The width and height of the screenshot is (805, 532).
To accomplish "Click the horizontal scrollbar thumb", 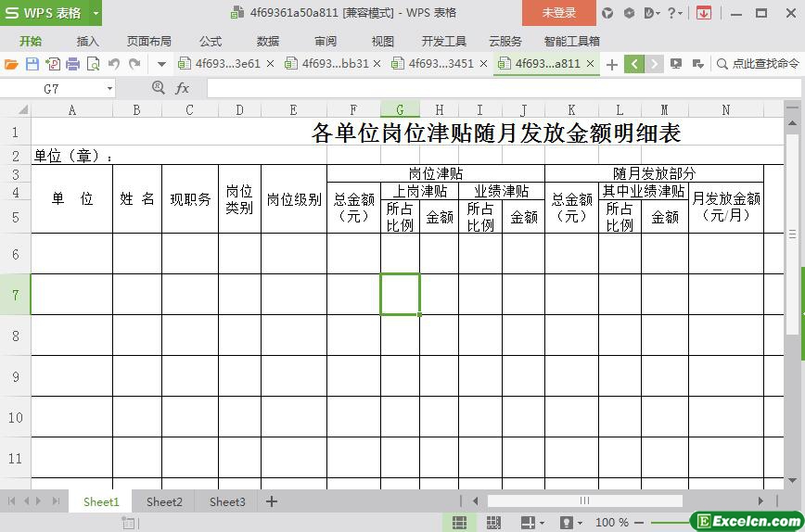I will (584, 501).
